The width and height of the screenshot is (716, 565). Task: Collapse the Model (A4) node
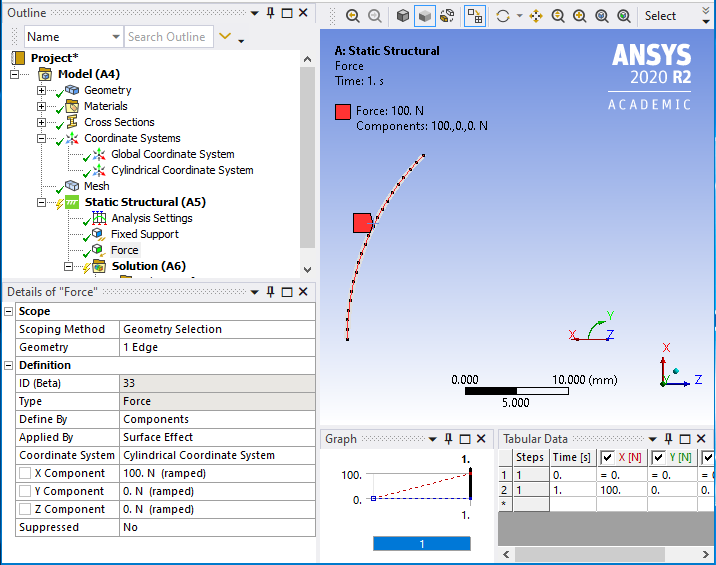[15, 74]
